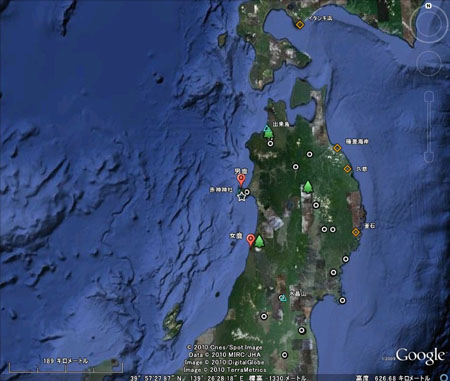
Task: Select the white star placemark near 赤神神社
Action: tap(241, 197)
